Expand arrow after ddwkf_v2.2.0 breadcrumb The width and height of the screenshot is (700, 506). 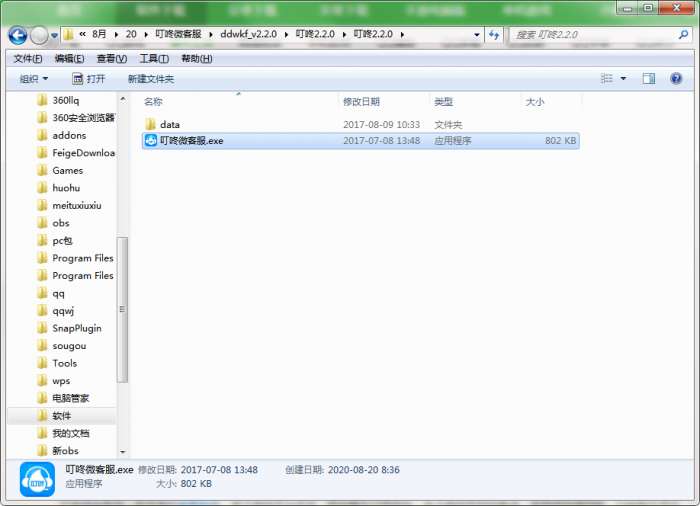click(286, 34)
